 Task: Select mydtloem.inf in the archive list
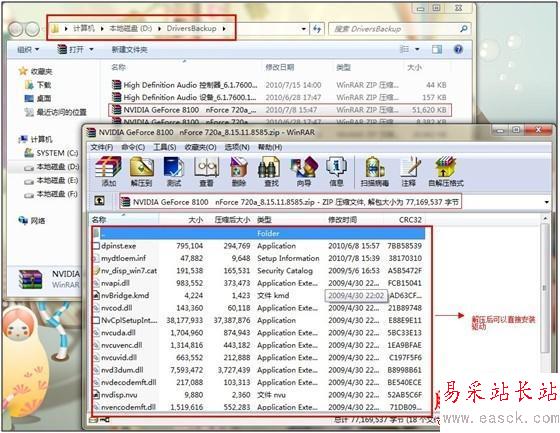coord(259,258)
